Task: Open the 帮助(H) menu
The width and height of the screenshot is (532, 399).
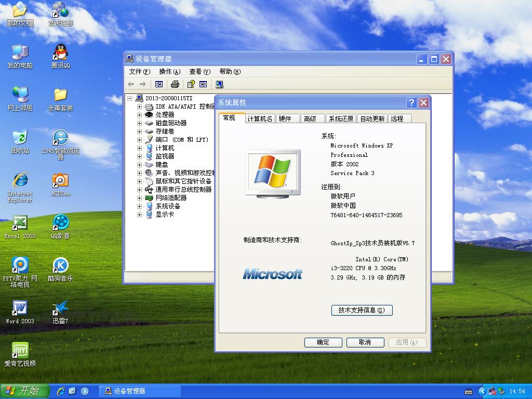Action: point(230,72)
